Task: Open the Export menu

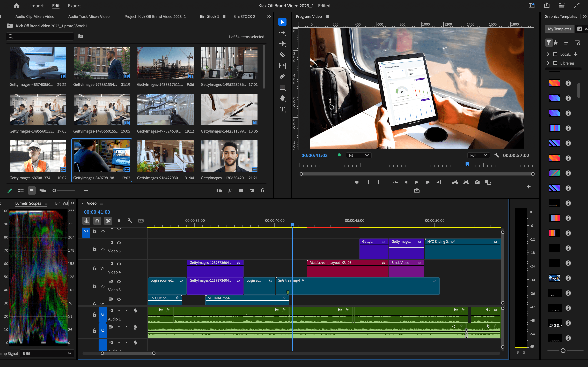Action: [x=74, y=6]
